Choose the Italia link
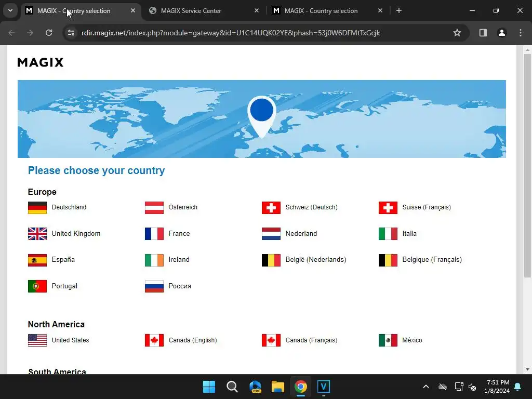Image resolution: width=532 pixels, height=399 pixels. pos(409,234)
